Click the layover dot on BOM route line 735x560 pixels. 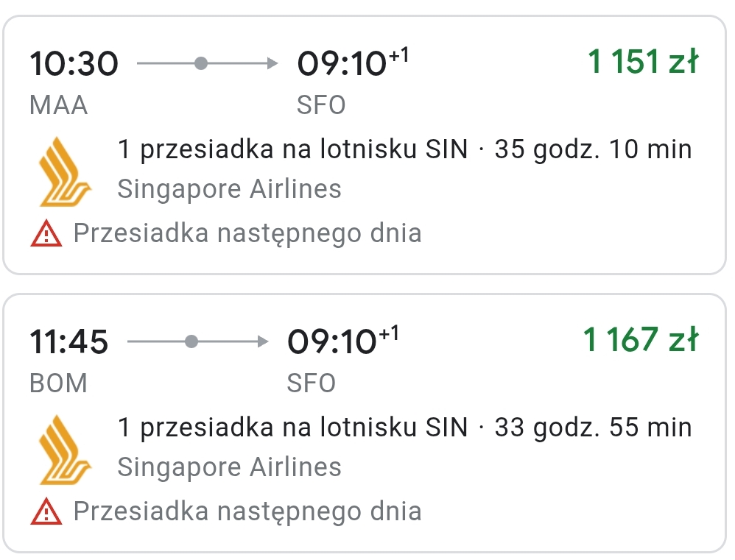tap(191, 341)
